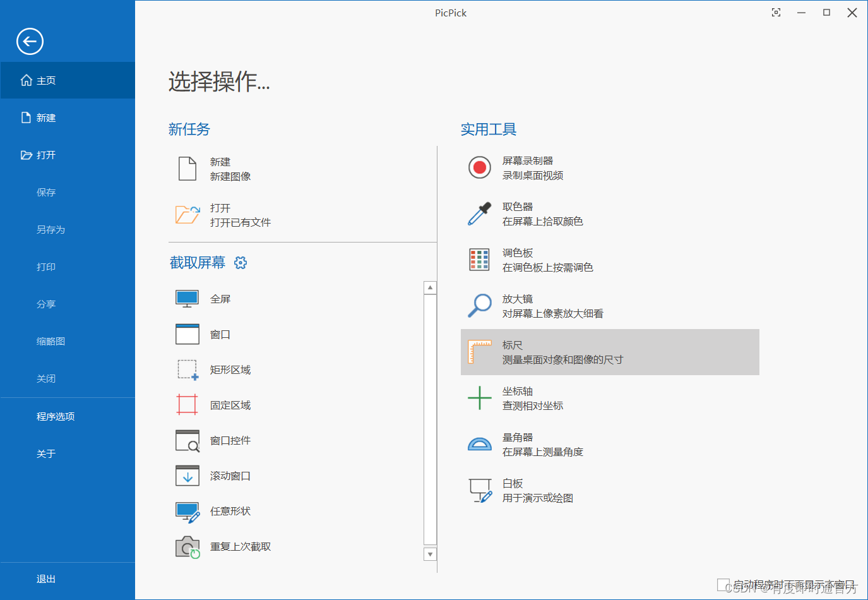Click the 窗口控件 magnifier window icon
Viewport: 868px width, 600px height.
coord(187,441)
